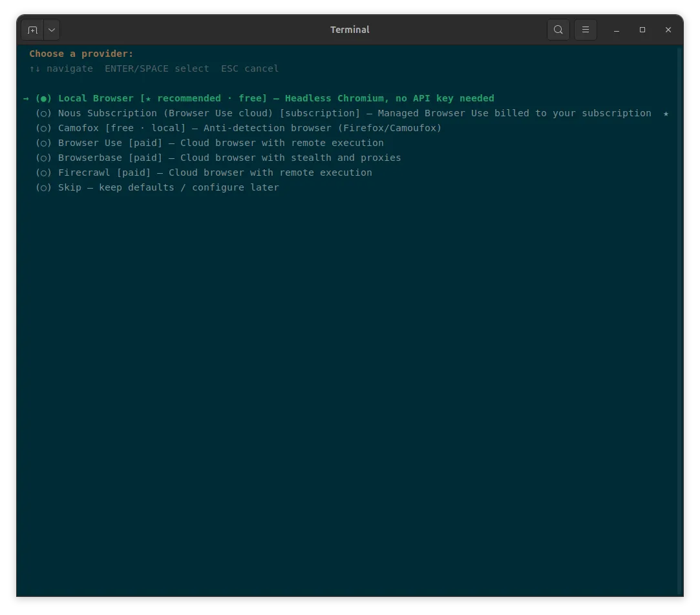Click the terminal vertical scrollbar

[x=680, y=320]
